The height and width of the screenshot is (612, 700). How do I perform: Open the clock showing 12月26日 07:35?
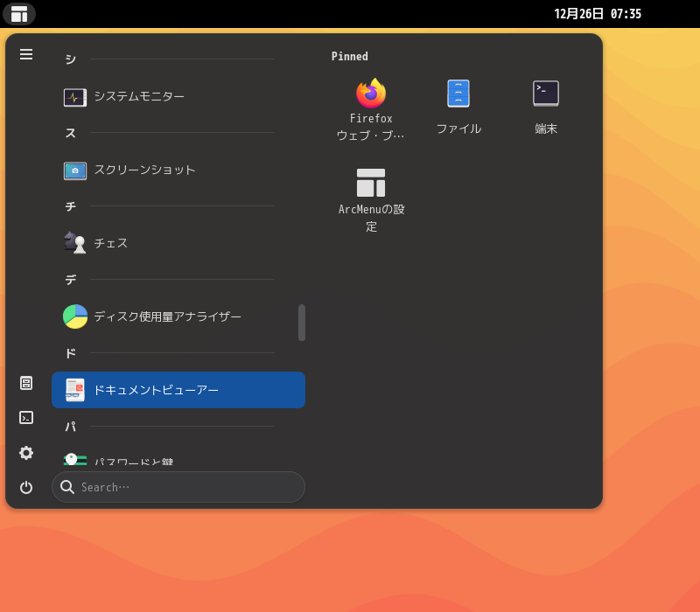(x=598, y=14)
